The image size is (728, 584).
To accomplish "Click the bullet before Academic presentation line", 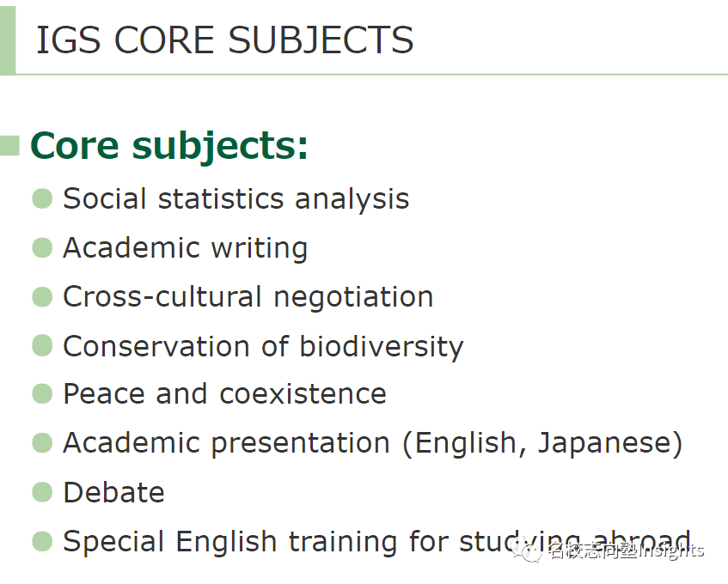I will tap(42, 443).
